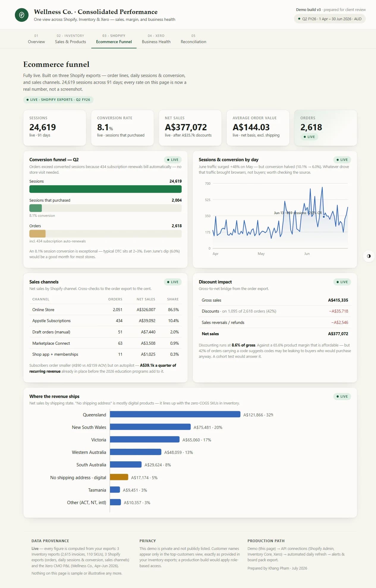Viewport: 376px width, 588px height.
Task: Select the Ecommerce Funnel tab
Action: click(114, 39)
